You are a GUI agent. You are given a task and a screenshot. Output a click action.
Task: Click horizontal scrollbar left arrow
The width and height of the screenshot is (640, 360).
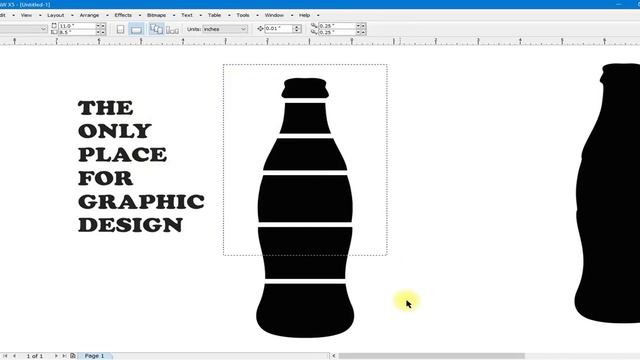(x=333, y=356)
